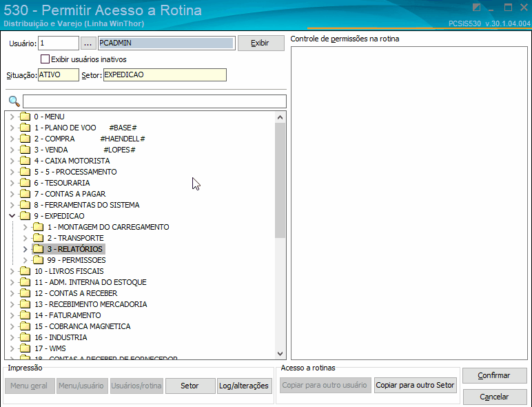This screenshot has height=407, width=532.
Task: Open Log/alterações
Action: click(x=244, y=386)
